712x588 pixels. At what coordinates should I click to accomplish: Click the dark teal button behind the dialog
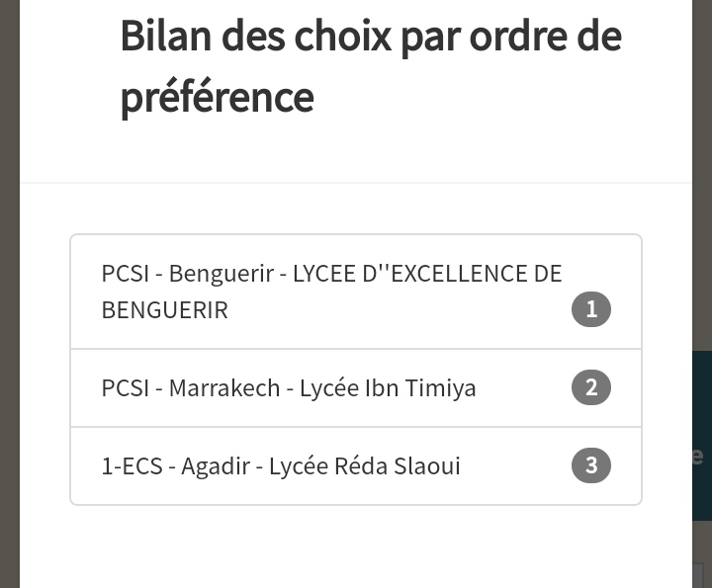coord(701,435)
